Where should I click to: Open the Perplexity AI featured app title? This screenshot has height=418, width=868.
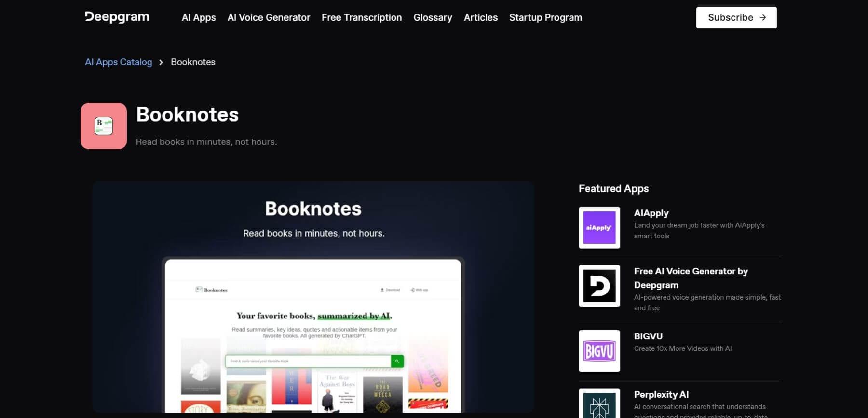(x=661, y=394)
